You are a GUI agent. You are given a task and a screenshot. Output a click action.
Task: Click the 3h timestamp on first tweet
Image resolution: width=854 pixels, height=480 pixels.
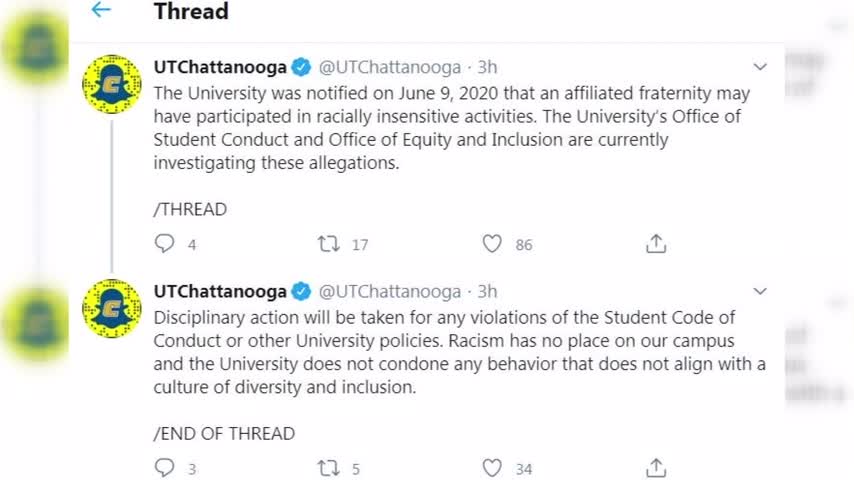tap(487, 67)
